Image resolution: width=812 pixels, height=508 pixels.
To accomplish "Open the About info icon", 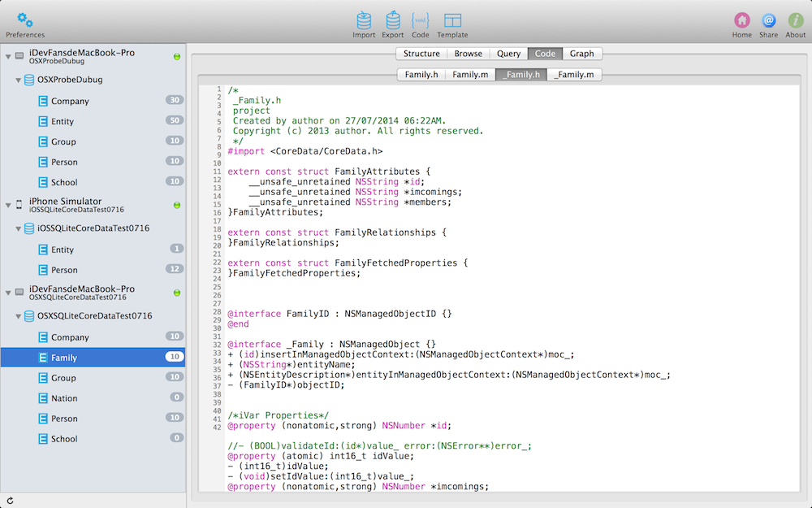I will 796,20.
